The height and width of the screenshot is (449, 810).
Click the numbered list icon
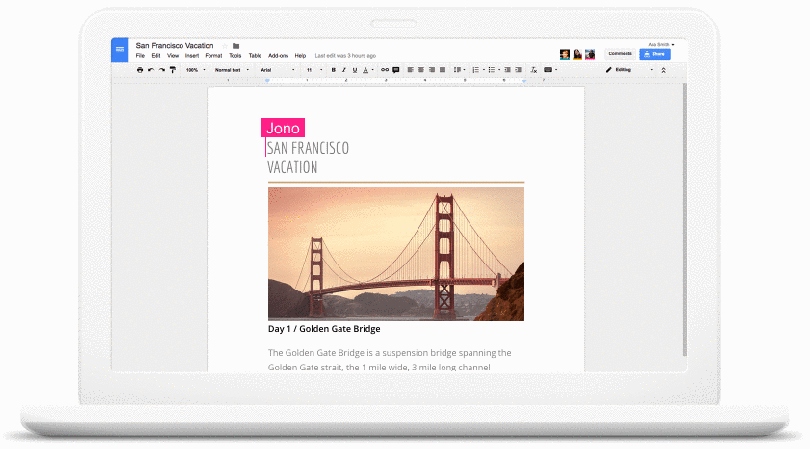475,70
